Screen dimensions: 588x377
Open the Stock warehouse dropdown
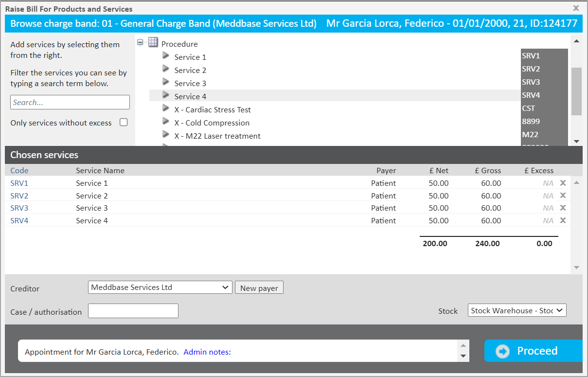517,310
